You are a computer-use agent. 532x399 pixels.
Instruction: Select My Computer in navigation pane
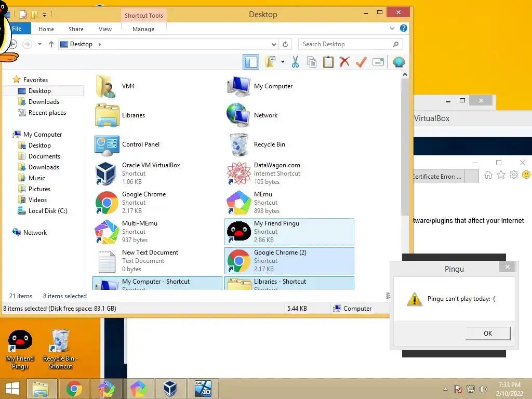[x=43, y=135]
